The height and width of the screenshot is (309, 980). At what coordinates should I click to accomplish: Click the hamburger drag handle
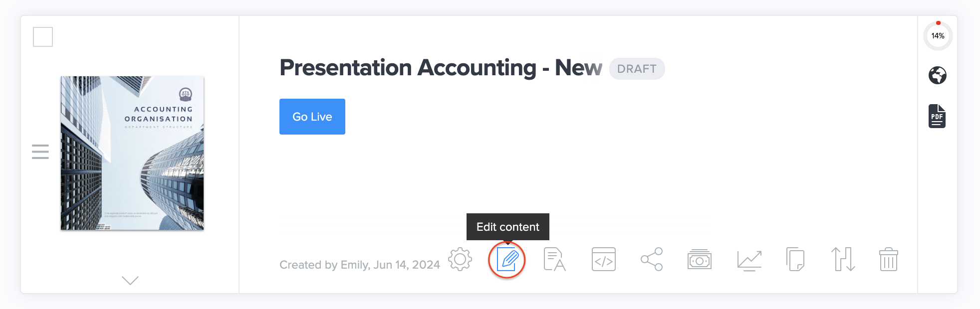tap(40, 152)
